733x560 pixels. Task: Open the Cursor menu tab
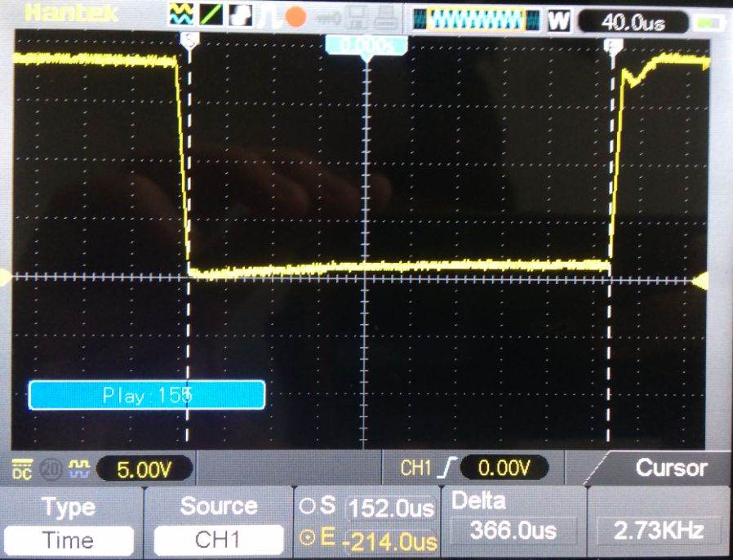tap(670, 468)
